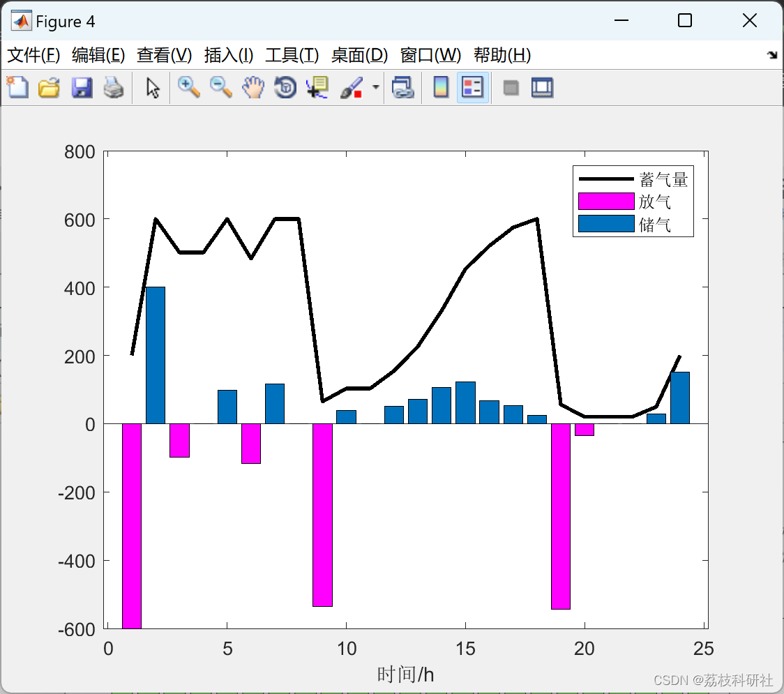
Task: Click the Link Plot toolbar button
Action: [402, 87]
